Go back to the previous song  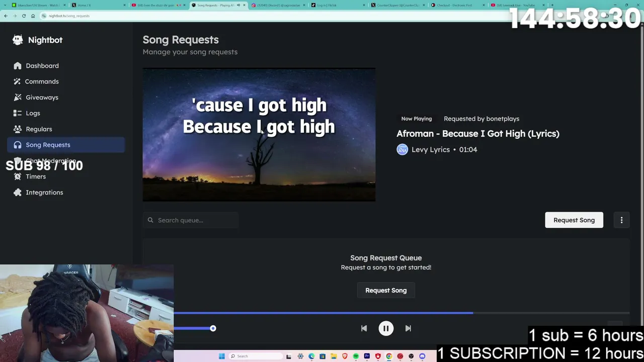coord(364,328)
